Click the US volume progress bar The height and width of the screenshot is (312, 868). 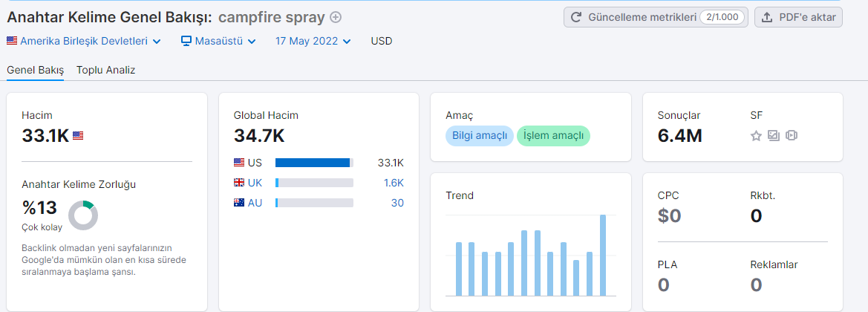click(x=314, y=163)
